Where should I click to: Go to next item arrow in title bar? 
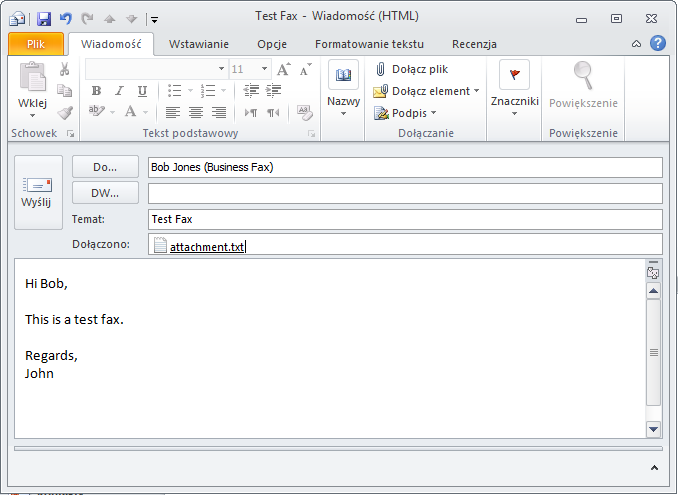(x=131, y=19)
